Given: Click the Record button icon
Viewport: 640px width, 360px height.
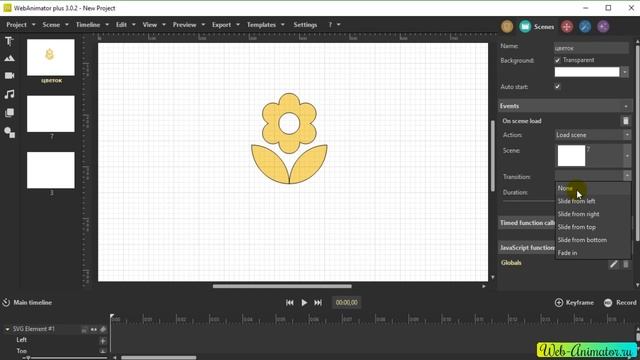Looking at the screenshot, I should [x=608, y=302].
